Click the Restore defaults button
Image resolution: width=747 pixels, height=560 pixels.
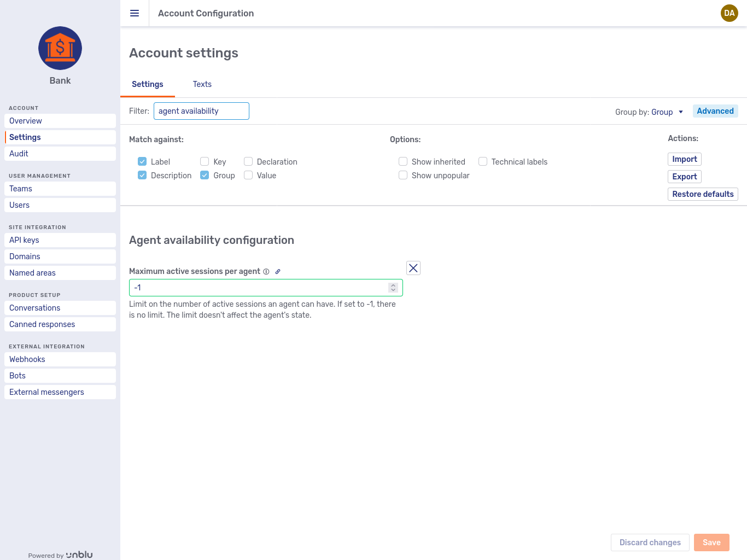pos(703,194)
